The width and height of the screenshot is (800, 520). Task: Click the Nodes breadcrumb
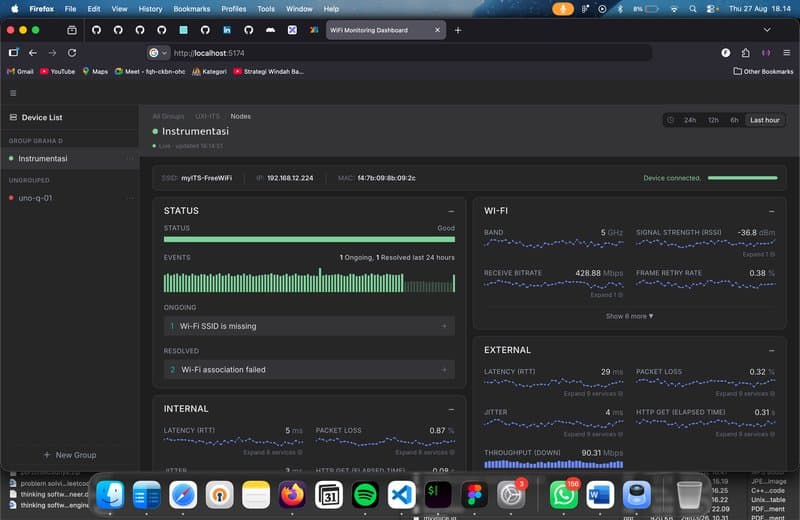(x=240, y=116)
